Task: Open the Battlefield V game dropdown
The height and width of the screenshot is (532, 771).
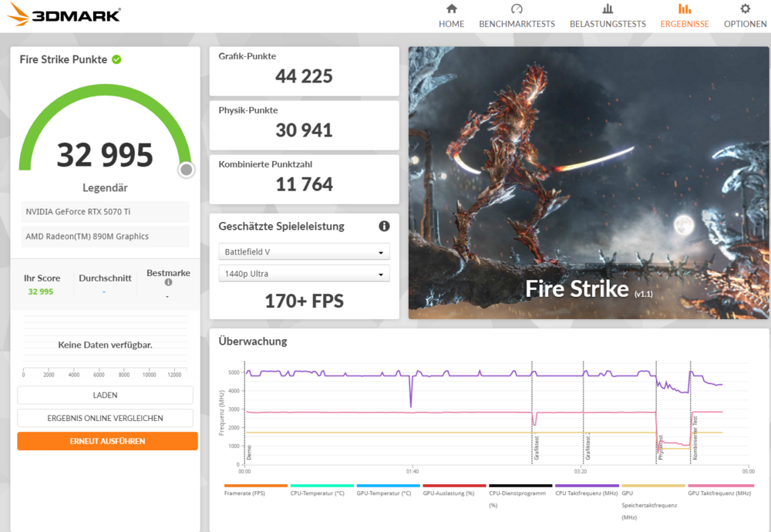Action: [x=304, y=252]
